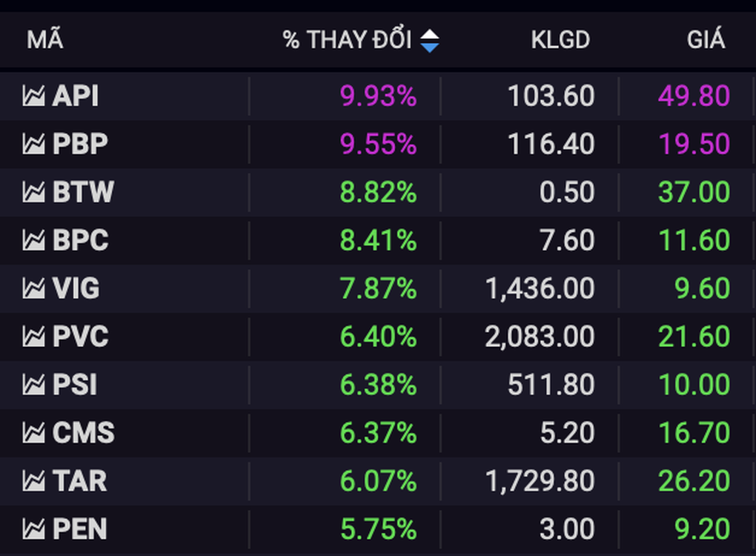
Task: Sort by the MÃ column header
Action: (44, 40)
